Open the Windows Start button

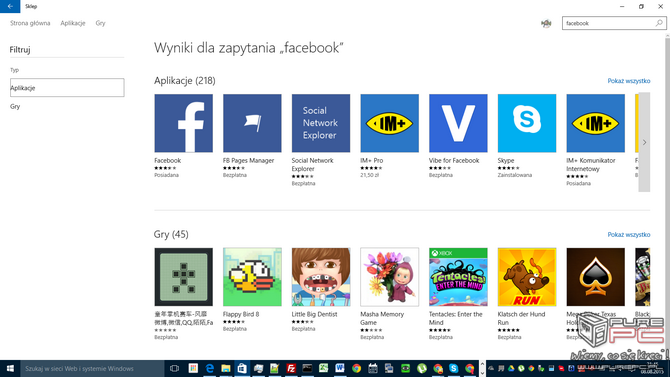tap(10, 368)
